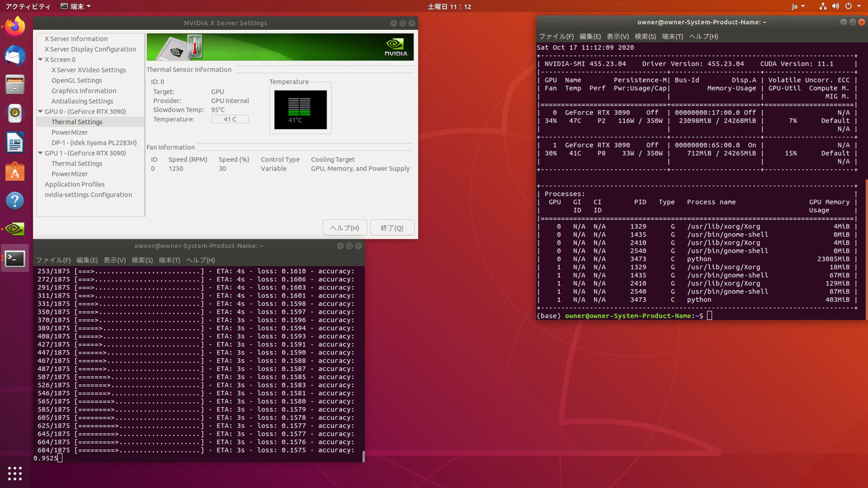Select Antialiasing Settings
This screenshot has width=868, height=488.
pos(82,101)
